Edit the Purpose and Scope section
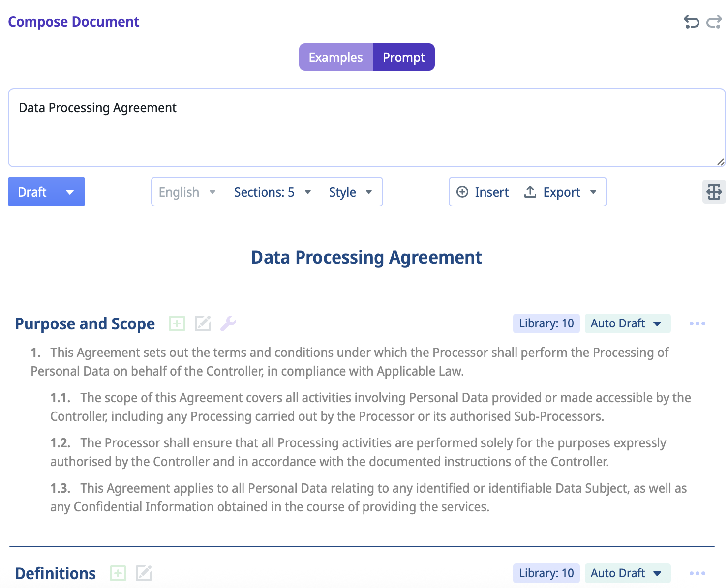This screenshot has width=728, height=588. point(203,323)
